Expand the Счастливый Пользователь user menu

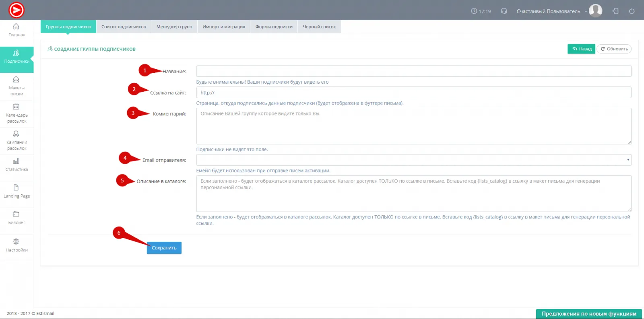tap(551, 11)
